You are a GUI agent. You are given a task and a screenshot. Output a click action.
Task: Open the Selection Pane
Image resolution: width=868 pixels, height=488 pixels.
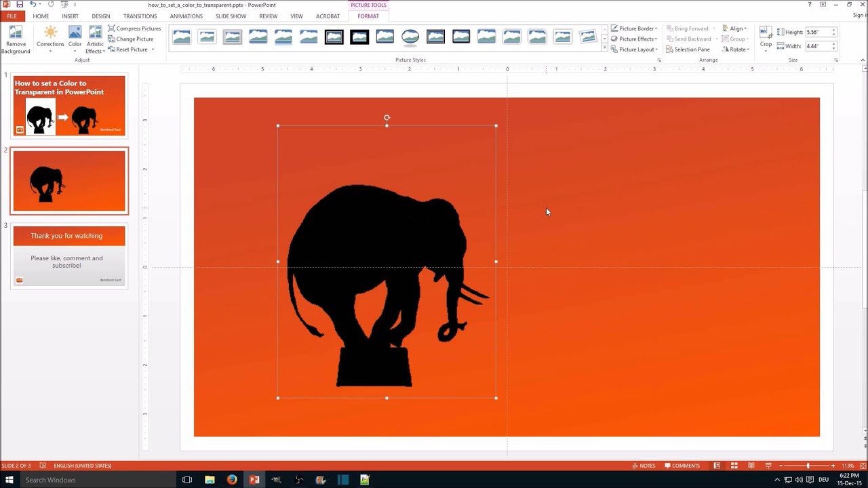point(688,49)
